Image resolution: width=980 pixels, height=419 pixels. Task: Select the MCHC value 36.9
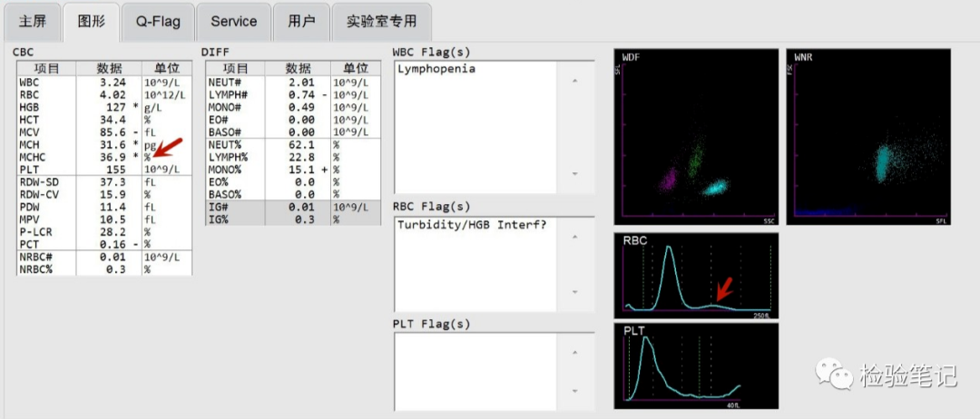click(114, 157)
